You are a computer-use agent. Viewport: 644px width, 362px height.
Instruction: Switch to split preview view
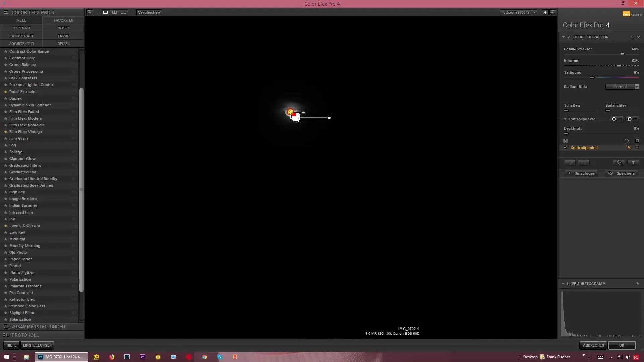[114, 12]
